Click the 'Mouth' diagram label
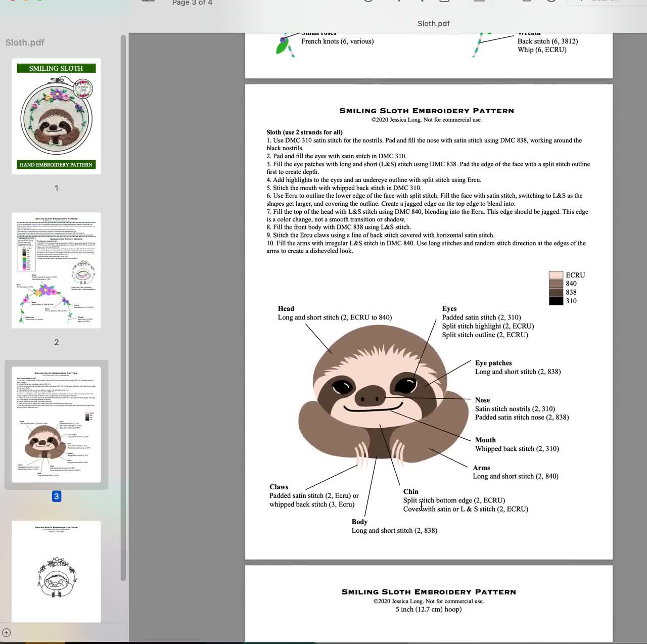 [485, 440]
